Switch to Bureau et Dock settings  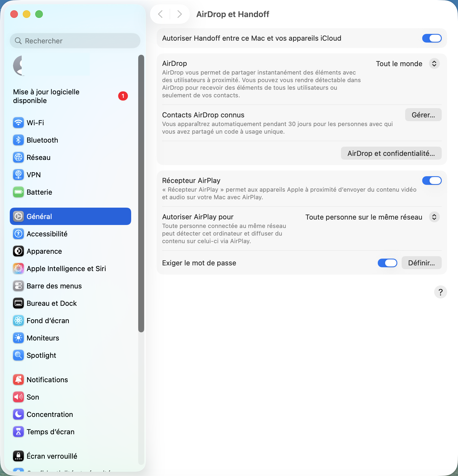pyautogui.click(x=70, y=303)
